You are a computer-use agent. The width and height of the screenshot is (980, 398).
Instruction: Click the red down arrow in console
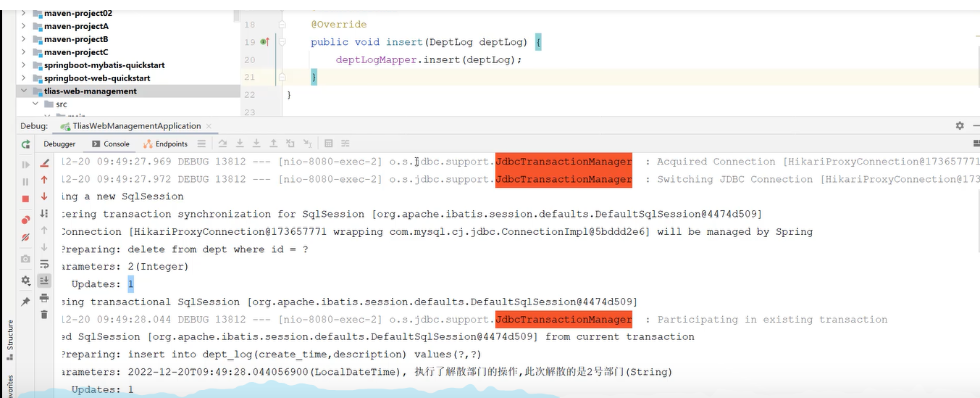click(x=44, y=196)
